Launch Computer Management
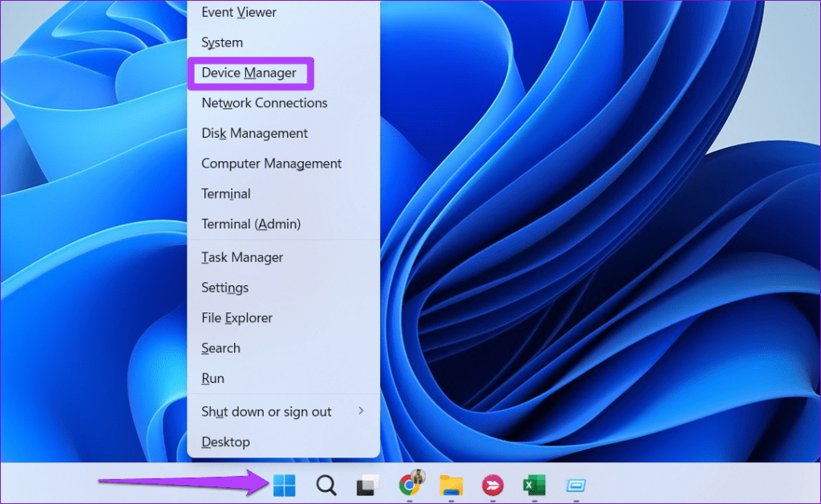821x504 pixels. tap(271, 163)
